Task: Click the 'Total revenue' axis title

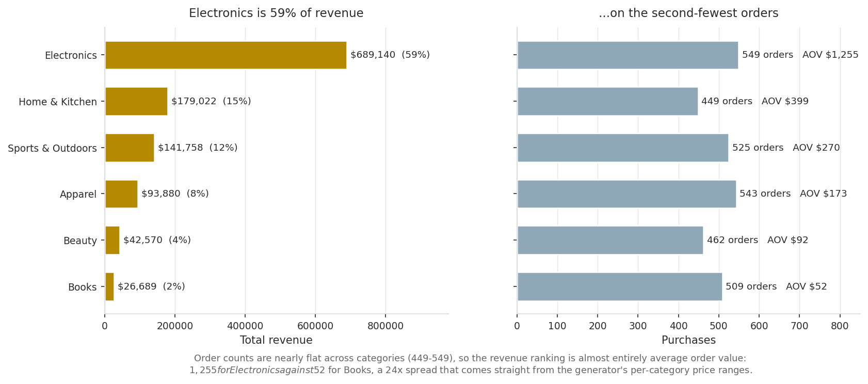Action: click(276, 340)
